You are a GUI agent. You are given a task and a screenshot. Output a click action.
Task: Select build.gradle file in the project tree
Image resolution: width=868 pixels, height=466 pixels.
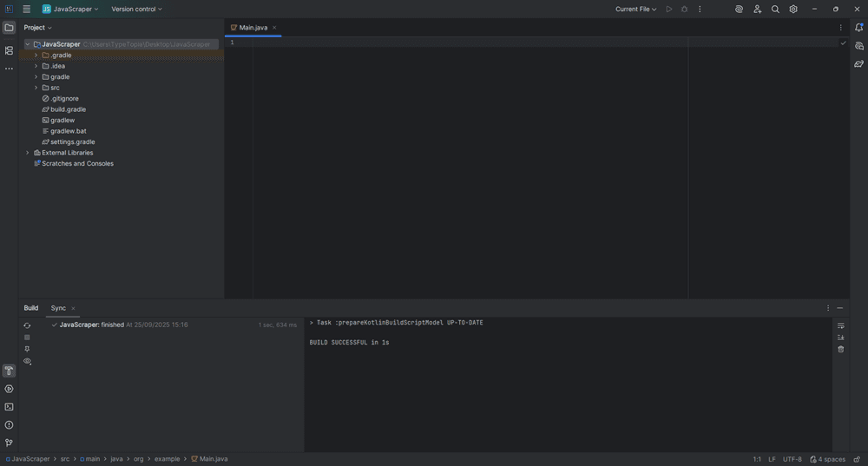68,109
